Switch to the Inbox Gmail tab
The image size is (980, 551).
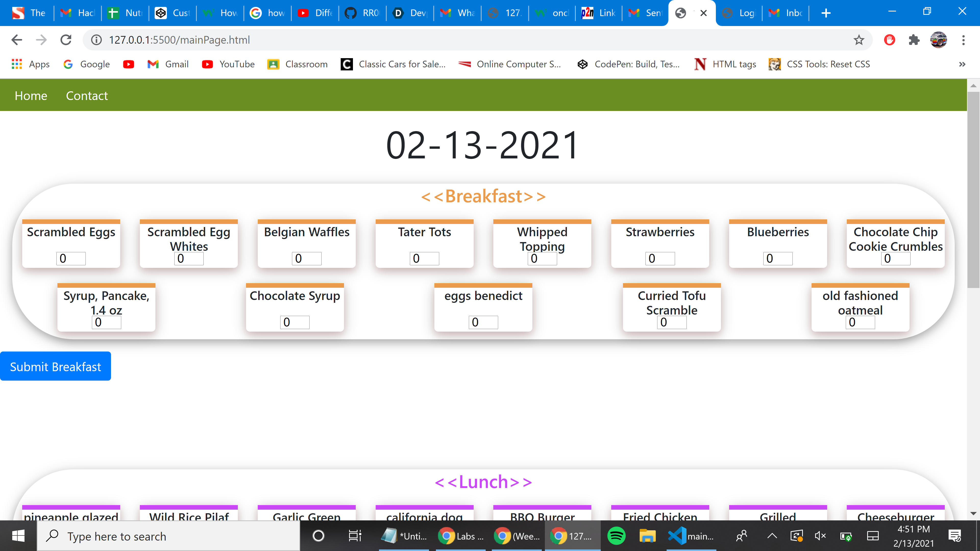pos(786,13)
